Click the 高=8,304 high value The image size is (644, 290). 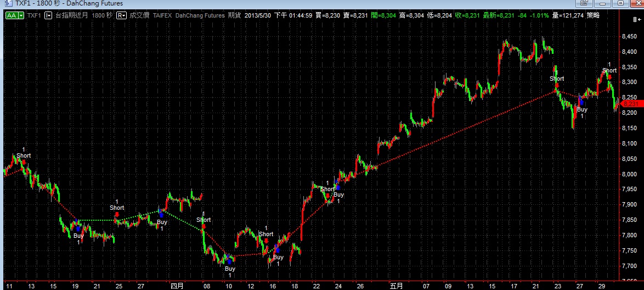(411, 15)
